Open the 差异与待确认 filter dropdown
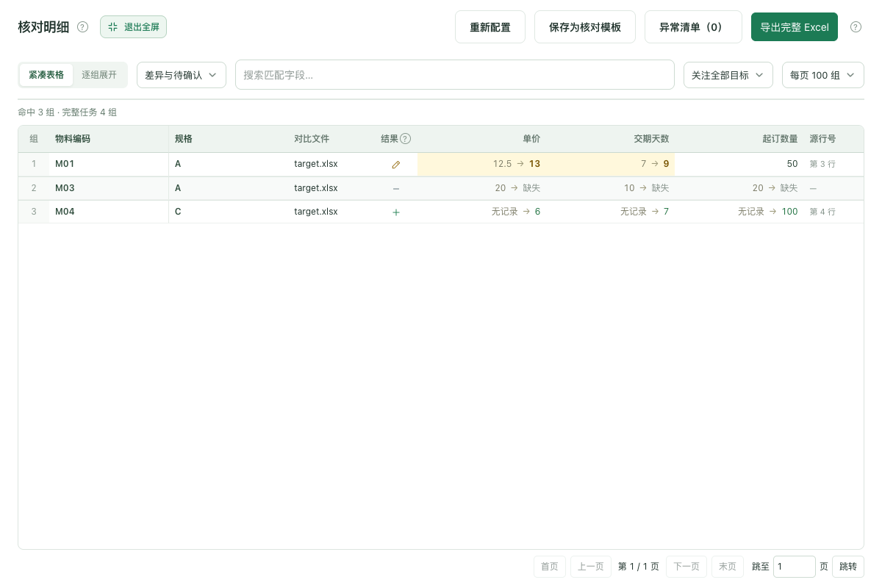The height and width of the screenshot is (588, 882). pos(182,75)
